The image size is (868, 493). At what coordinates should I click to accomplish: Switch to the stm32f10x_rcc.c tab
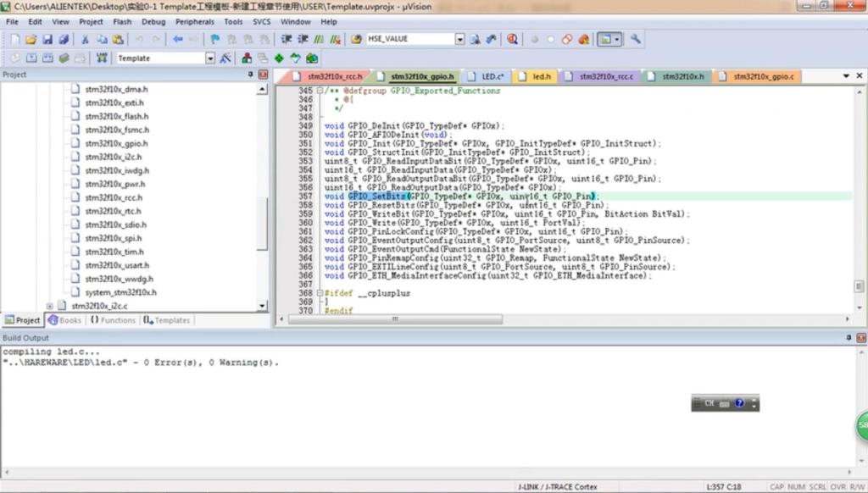604,76
